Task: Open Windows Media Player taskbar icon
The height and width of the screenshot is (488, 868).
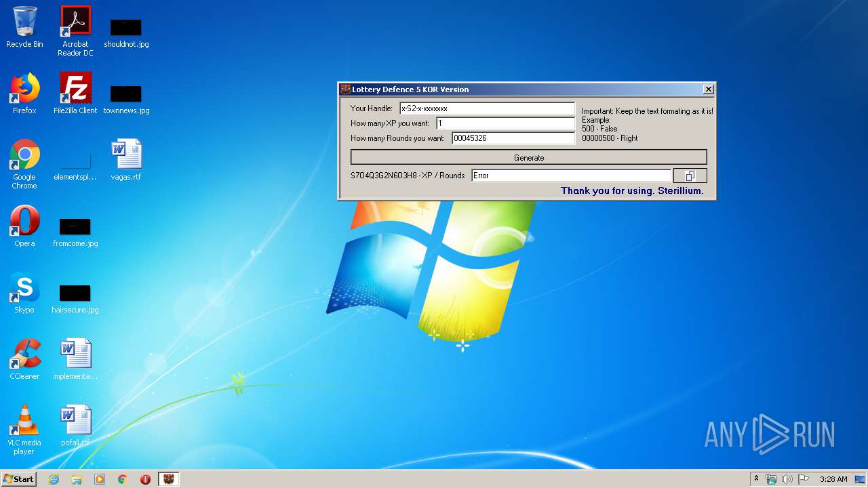Action: coord(100,479)
